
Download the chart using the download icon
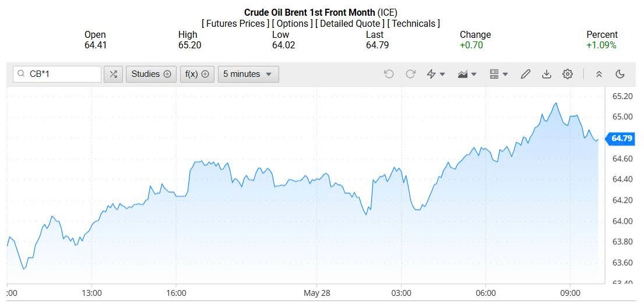(546, 74)
